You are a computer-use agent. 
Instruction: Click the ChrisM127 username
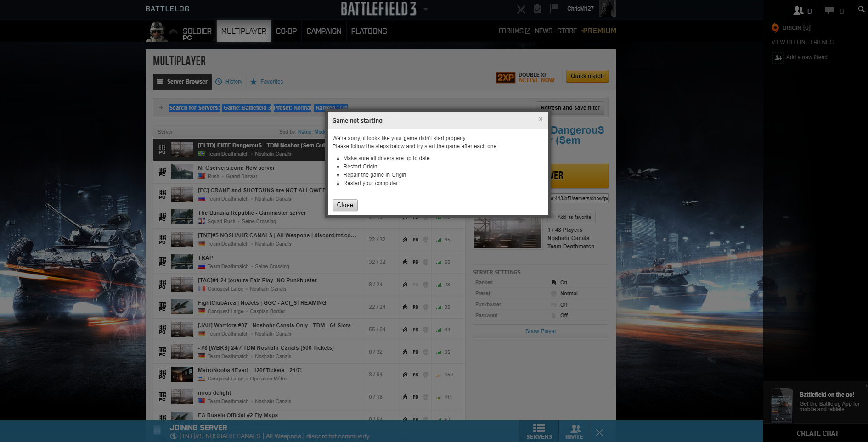coord(580,9)
